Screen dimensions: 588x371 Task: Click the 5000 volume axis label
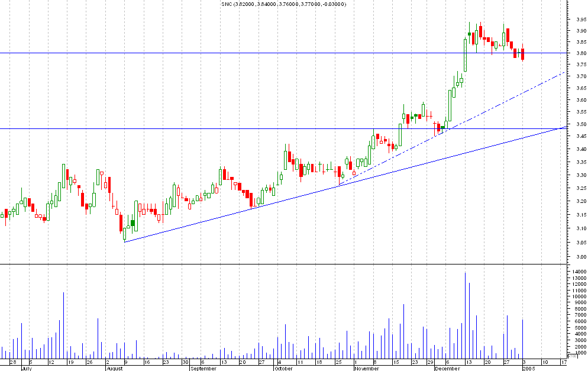[581, 327]
